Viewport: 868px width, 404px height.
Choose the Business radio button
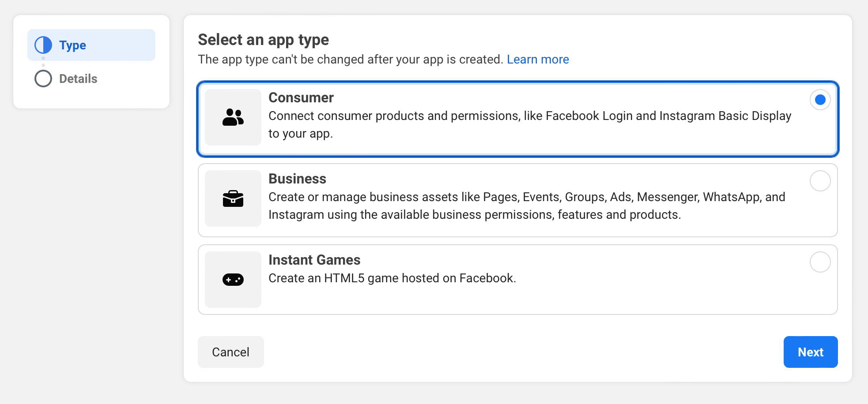pos(820,181)
